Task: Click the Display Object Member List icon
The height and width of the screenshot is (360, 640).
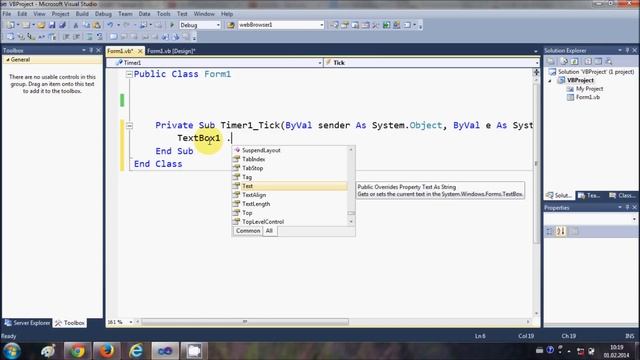Action: (x=10, y=37)
